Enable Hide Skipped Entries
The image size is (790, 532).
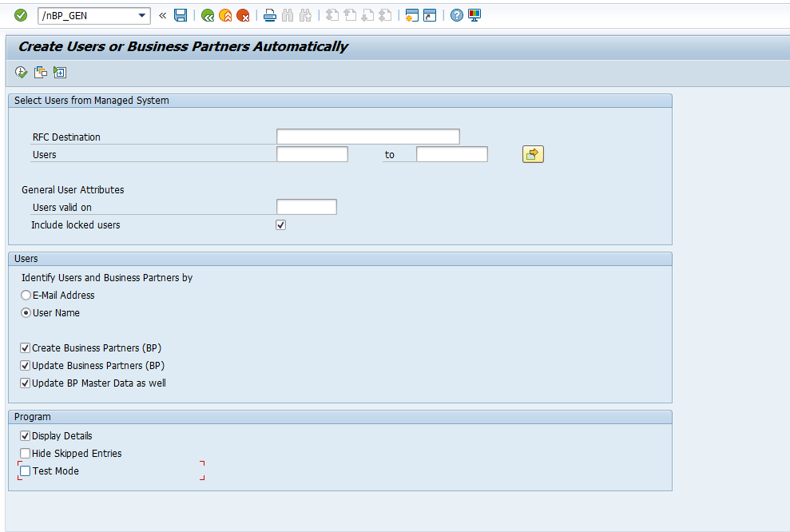click(x=26, y=454)
